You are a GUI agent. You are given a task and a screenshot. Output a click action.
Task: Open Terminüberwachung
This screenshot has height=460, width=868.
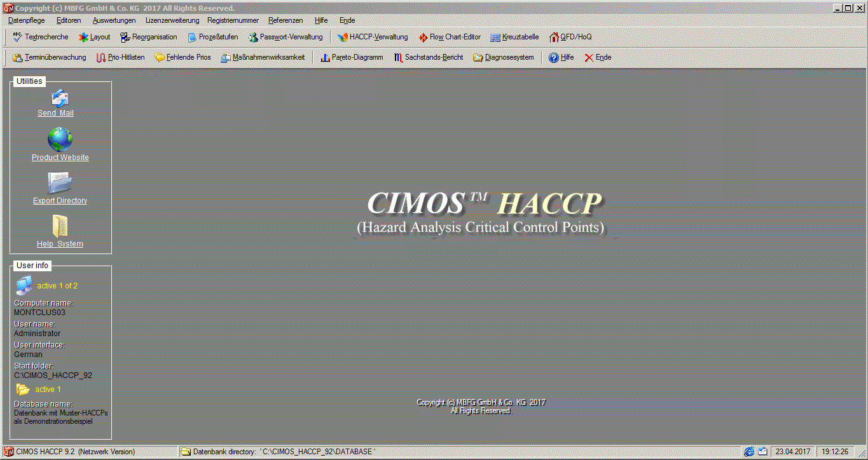coord(50,57)
